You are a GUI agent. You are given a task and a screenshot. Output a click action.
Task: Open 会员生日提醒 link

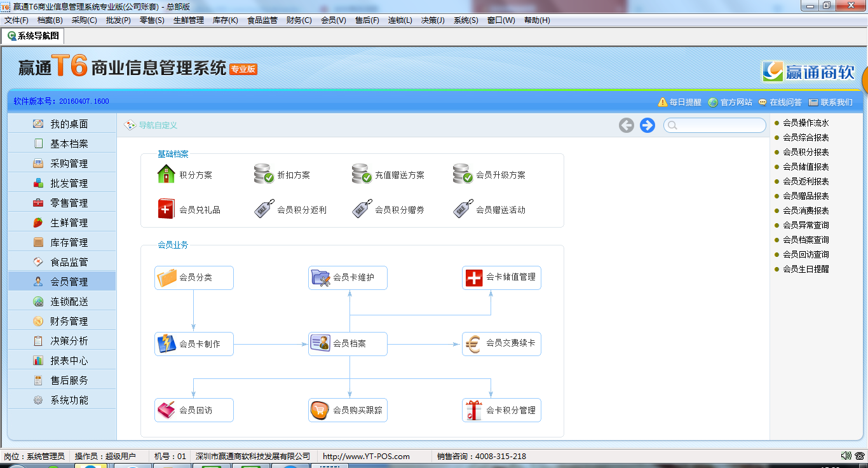click(x=806, y=269)
